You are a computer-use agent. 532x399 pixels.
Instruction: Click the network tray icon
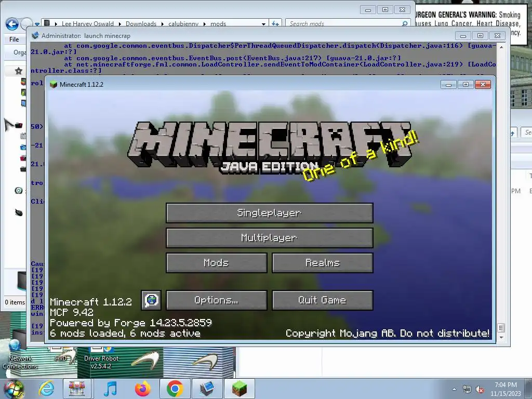[x=467, y=390]
